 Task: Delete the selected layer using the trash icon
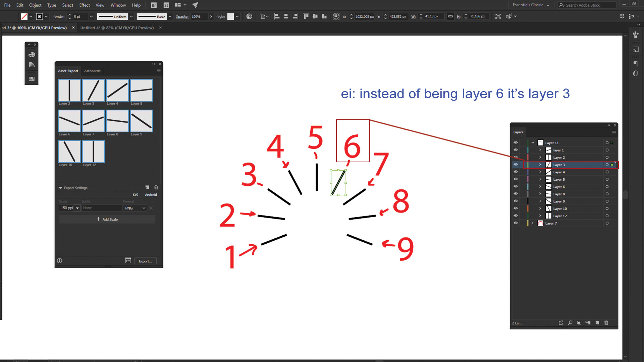coord(606,323)
